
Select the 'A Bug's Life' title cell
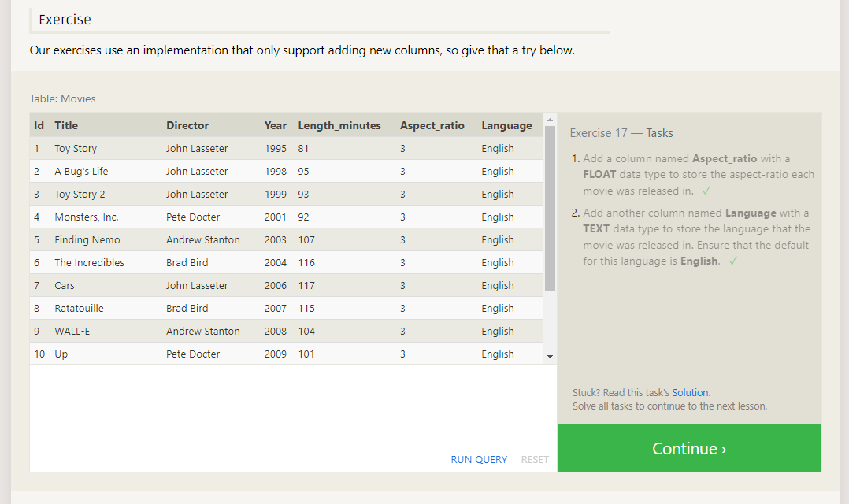81,171
